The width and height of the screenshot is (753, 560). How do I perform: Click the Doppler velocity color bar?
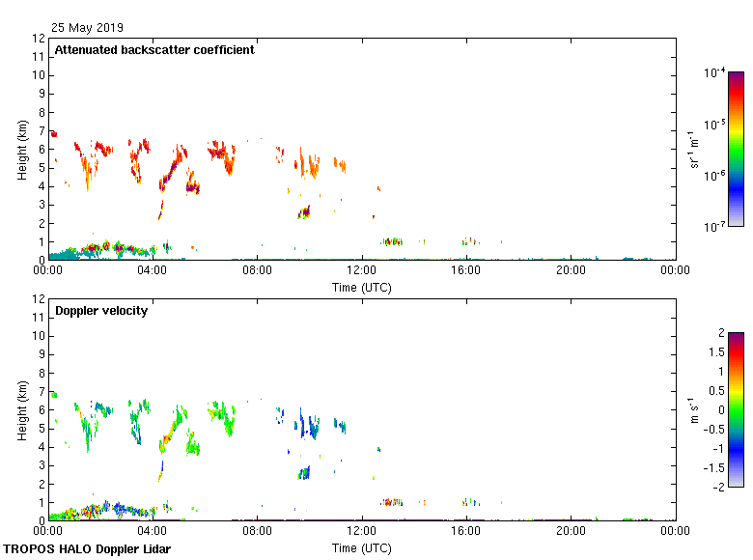click(x=736, y=409)
